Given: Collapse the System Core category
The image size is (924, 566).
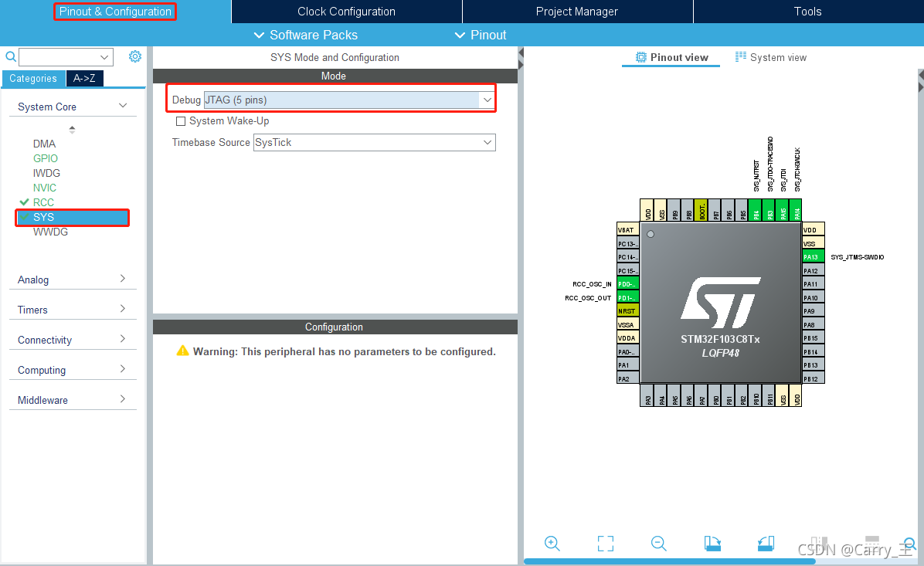Looking at the screenshot, I should tap(123, 106).
